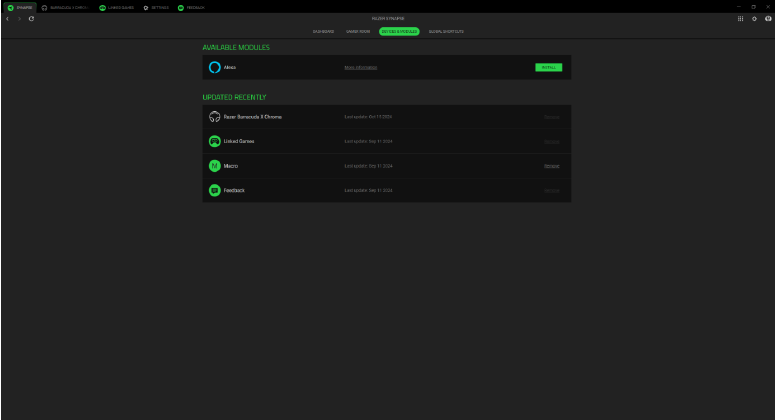Viewport: 775px width, 420px height.
Task: Go back with the left arrow
Action: [7, 19]
